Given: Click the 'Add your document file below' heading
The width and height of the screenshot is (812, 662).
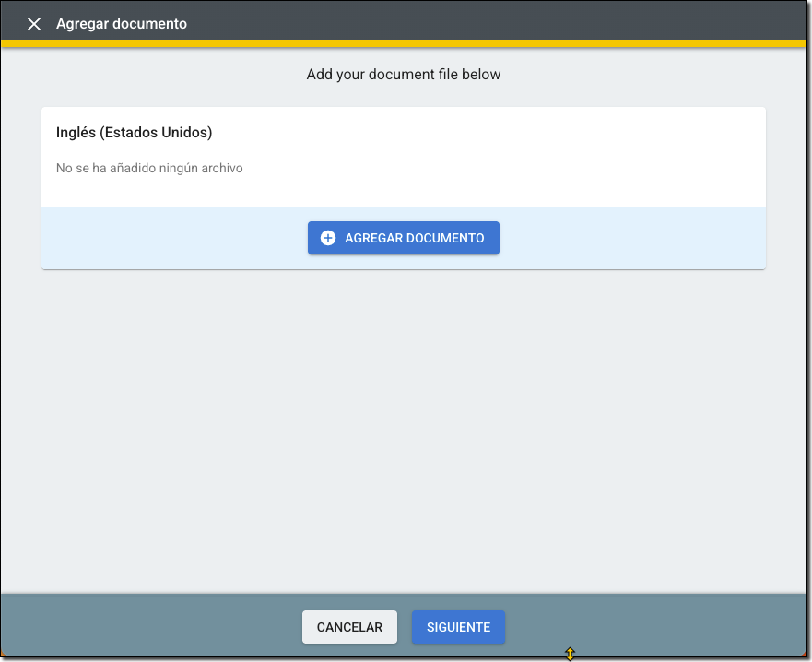Looking at the screenshot, I should (x=403, y=75).
